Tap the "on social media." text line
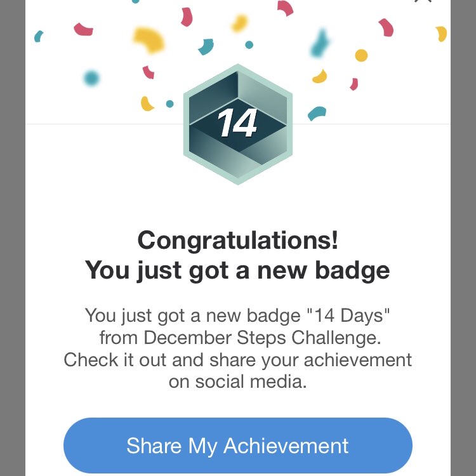476x476 pixels. [237, 382]
